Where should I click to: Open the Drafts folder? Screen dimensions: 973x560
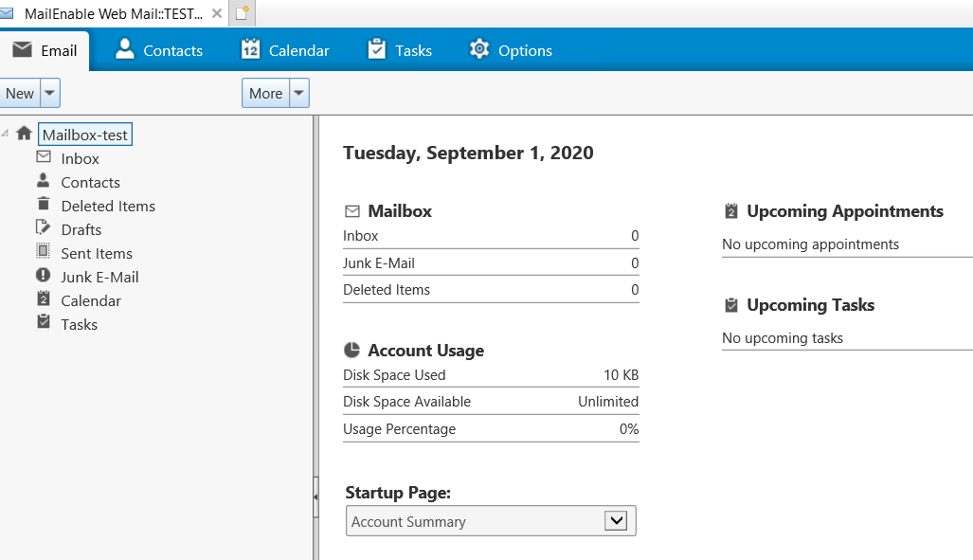pos(81,229)
